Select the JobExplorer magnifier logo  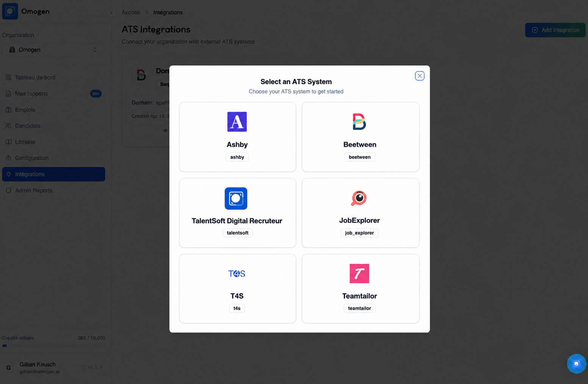pos(359,198)
